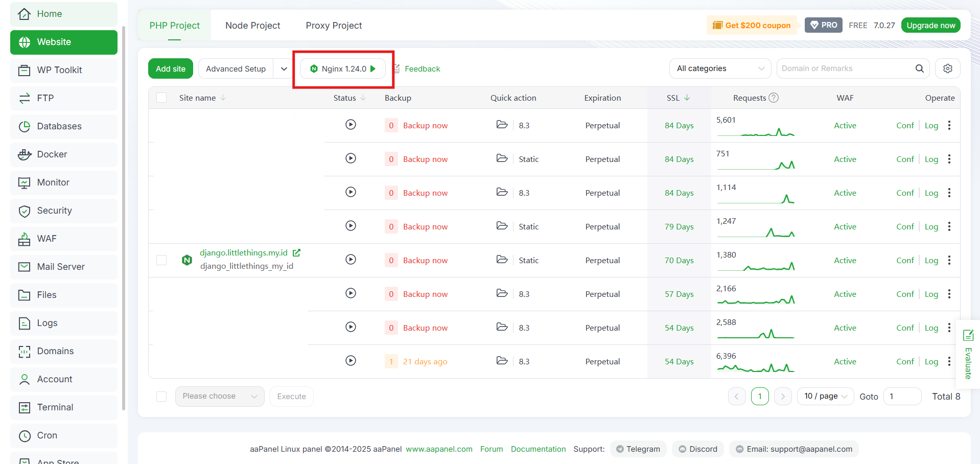
Task: Check the django.littlethings.my.id row checkbox
Action: tap(161, 260)
